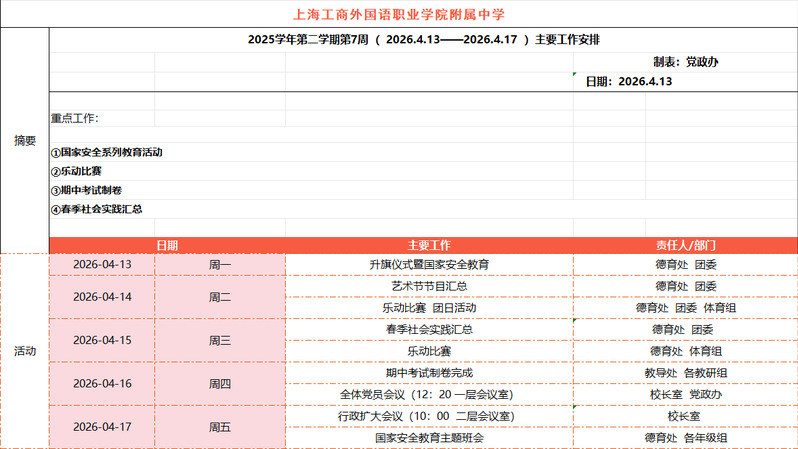Screen dimensions: 798x449
Task: Click the 2026-04-13 date cell
Action: pos(102,265)
